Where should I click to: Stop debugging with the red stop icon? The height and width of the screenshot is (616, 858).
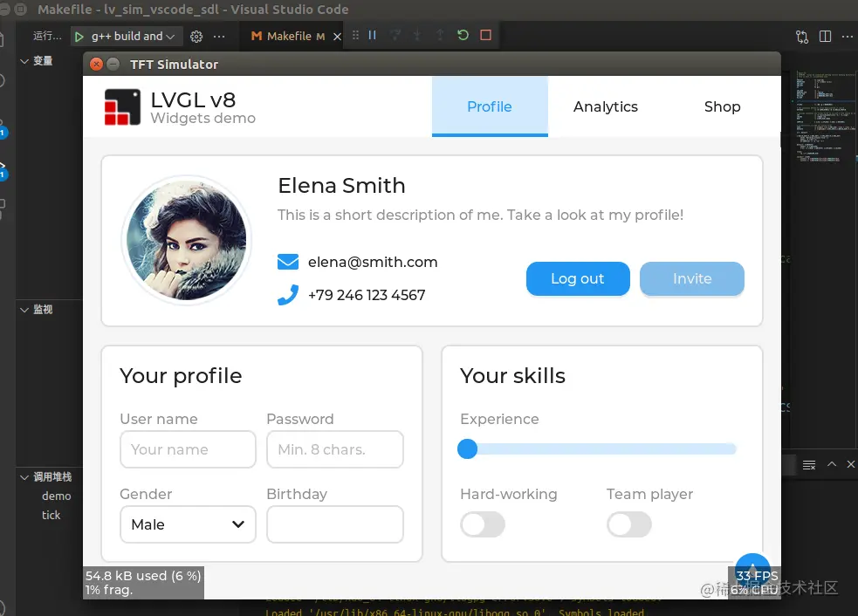click(486, 37)
